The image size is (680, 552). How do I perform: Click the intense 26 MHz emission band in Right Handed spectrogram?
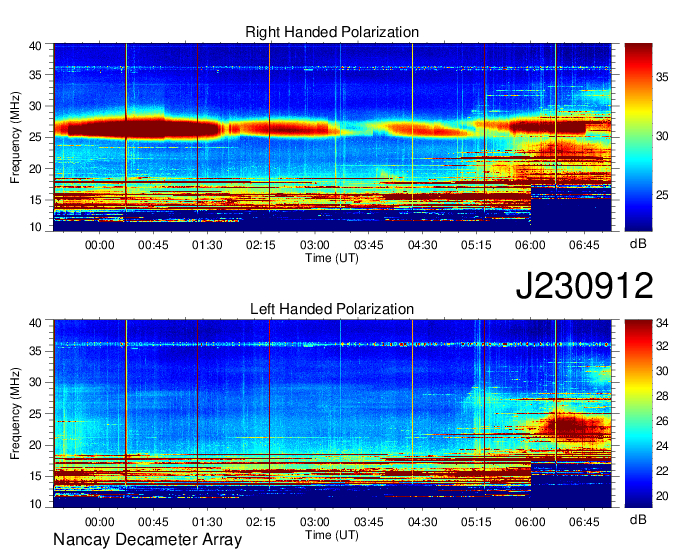click(x=143, y=129)
